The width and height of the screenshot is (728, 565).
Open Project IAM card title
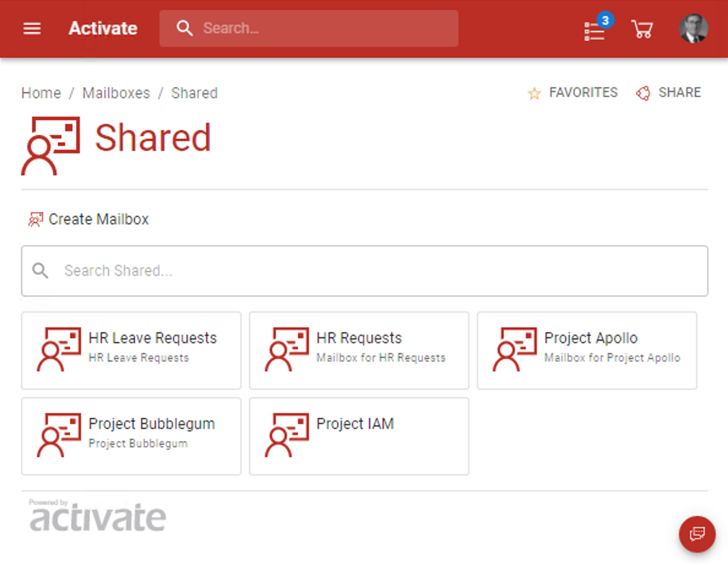[x=355, y=424]
